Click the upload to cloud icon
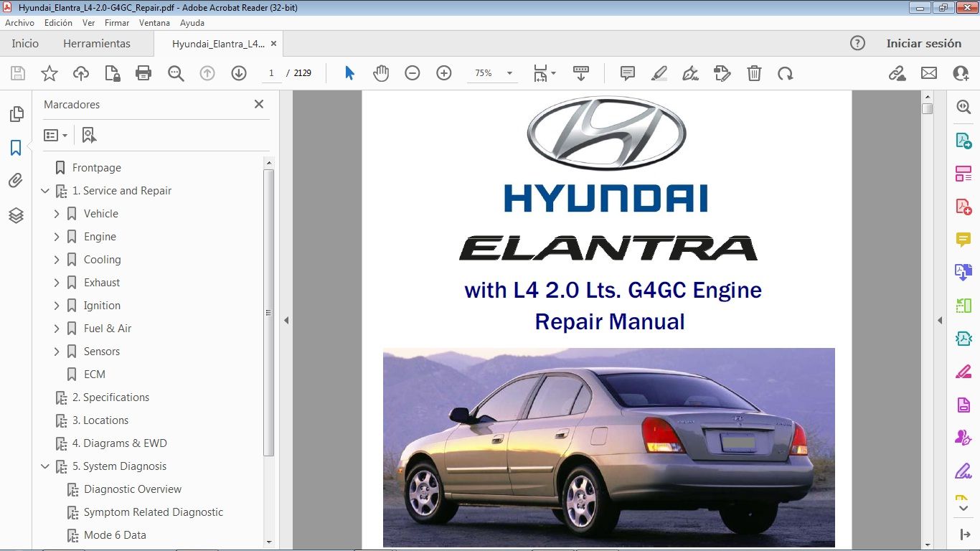Image resolution: width=980 pixels, height=551 pixels. click(81, 73)
